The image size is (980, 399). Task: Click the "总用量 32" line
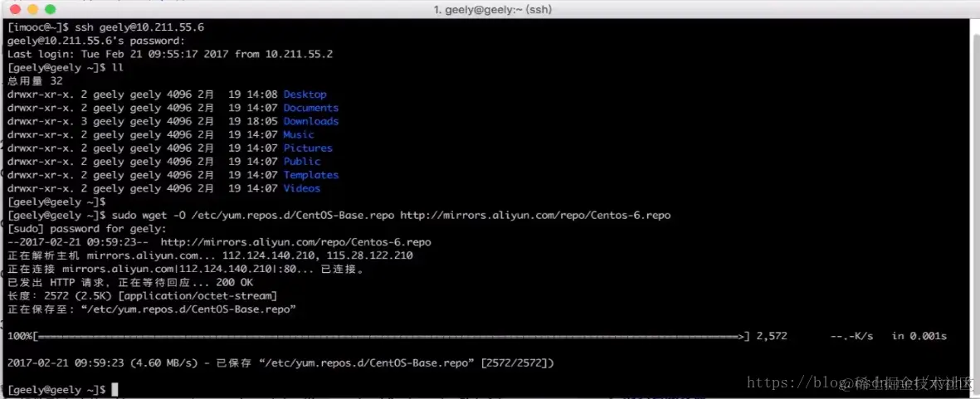point(35,81)
